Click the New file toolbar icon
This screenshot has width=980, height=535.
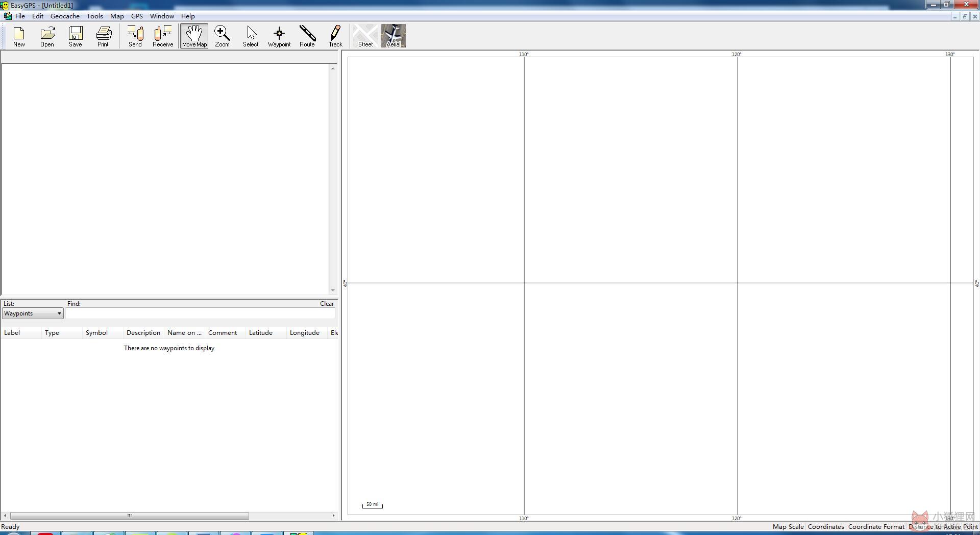point(19,36)
